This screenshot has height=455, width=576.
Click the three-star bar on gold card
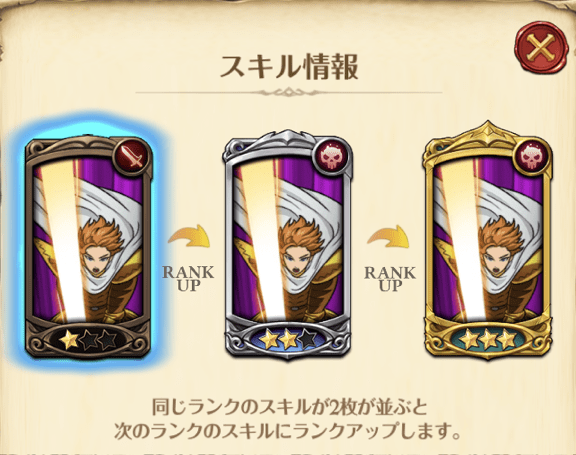coord(488,340)
